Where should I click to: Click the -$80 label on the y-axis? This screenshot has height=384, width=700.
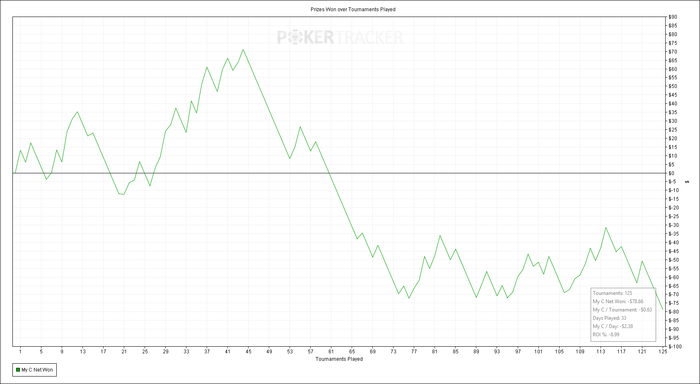pyautogui.click(x=673, y=311)
